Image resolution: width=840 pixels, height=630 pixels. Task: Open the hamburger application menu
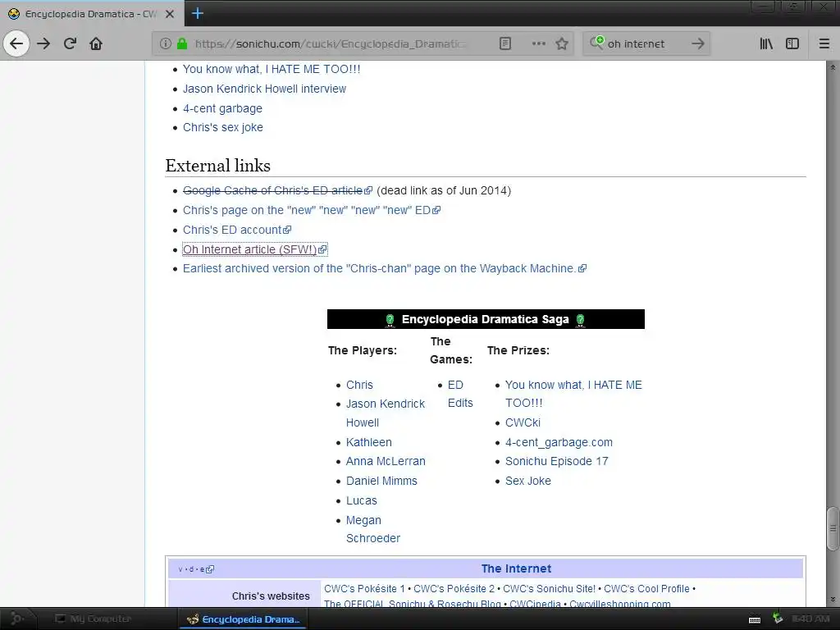point(824,43)
